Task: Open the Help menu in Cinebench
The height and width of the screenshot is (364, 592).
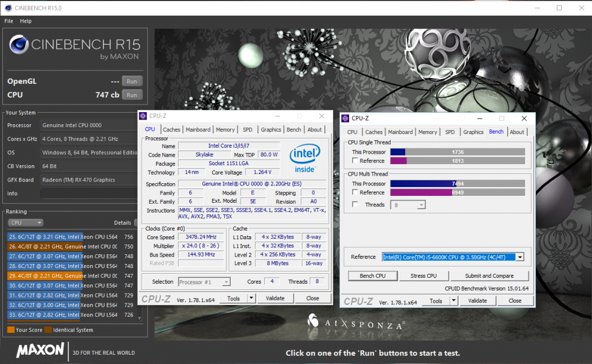Action: click(25, 21)
